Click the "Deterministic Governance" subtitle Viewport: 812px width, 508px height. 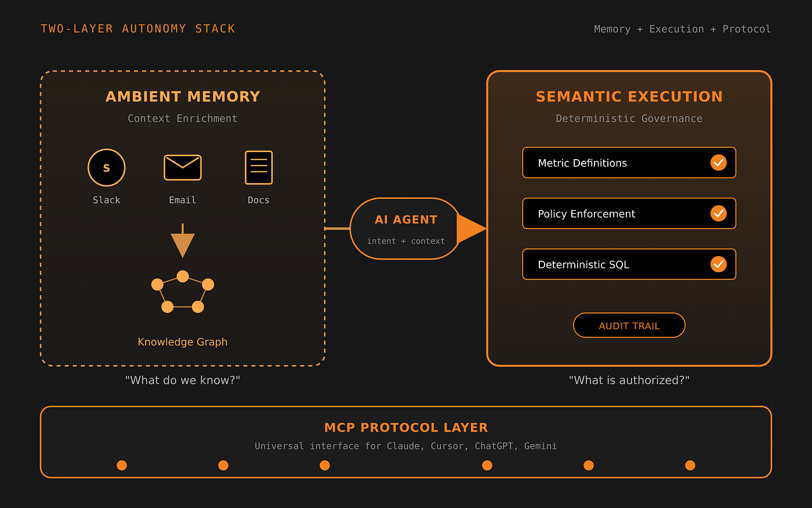pos(629,118)
